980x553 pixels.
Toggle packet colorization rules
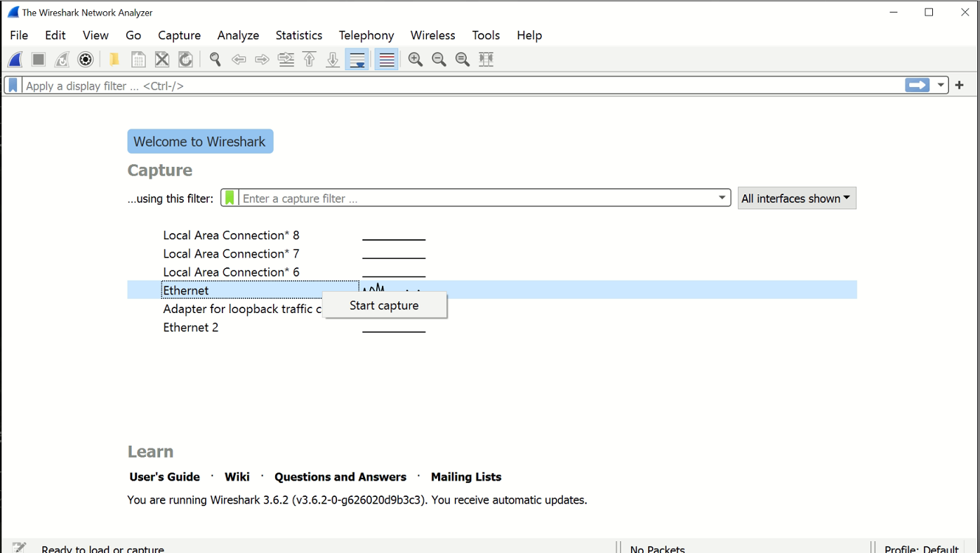[387, 60]
